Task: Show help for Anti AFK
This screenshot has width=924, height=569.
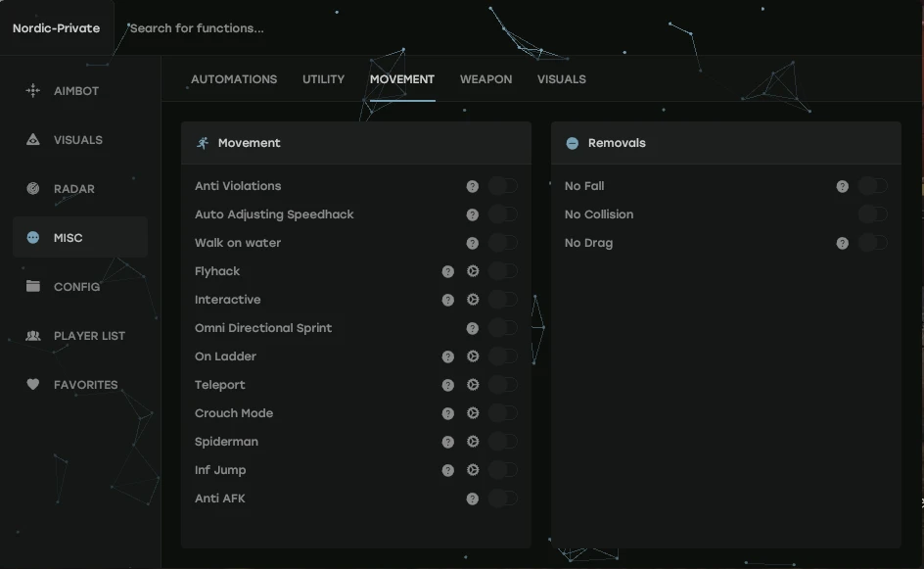Action: tap(473, 498)
